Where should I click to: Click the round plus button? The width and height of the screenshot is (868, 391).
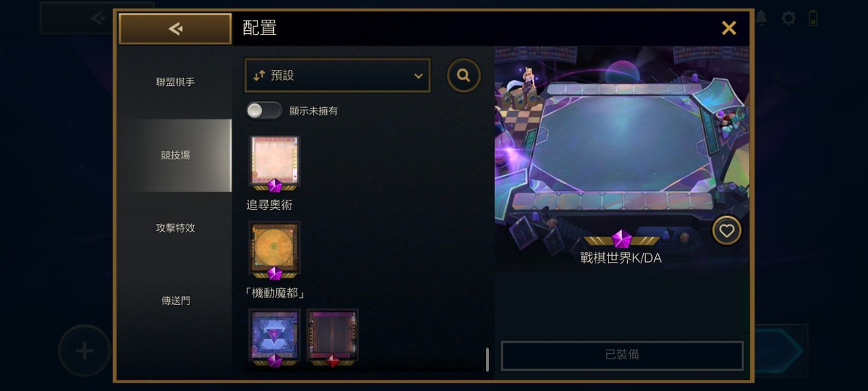[x=84, y=350]
